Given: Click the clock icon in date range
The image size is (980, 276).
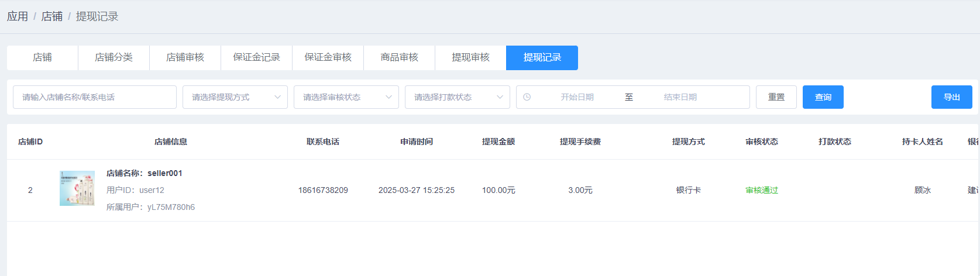Looking at the screenshot, I should (x=527, y=97).
